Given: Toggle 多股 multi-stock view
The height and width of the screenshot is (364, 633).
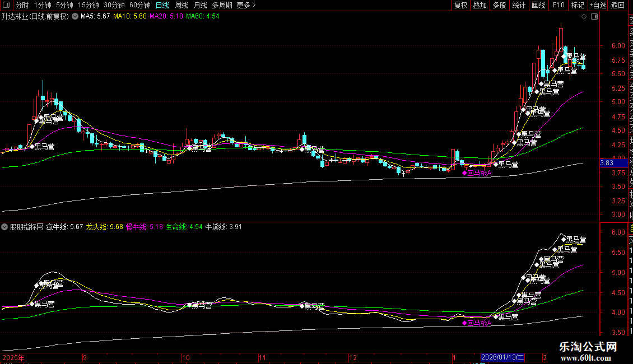Looking at the screenshot, I should 499,6.
